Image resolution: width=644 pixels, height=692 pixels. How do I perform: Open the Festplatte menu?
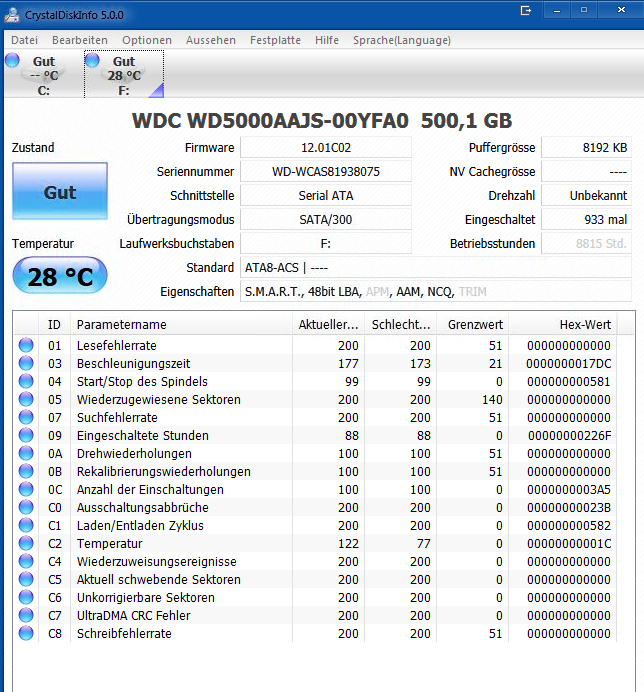(x=275, y=40)
